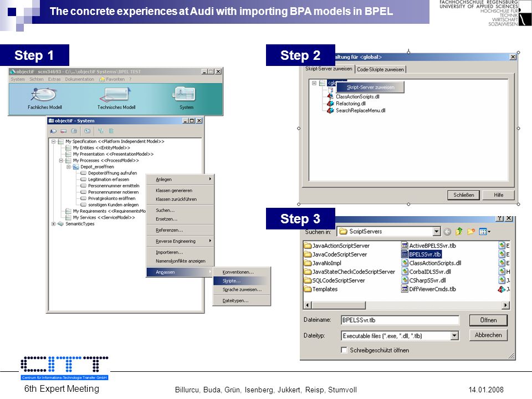
Task: Select the Refactoring.dll script icon
Action: click(x=330, y=104)
